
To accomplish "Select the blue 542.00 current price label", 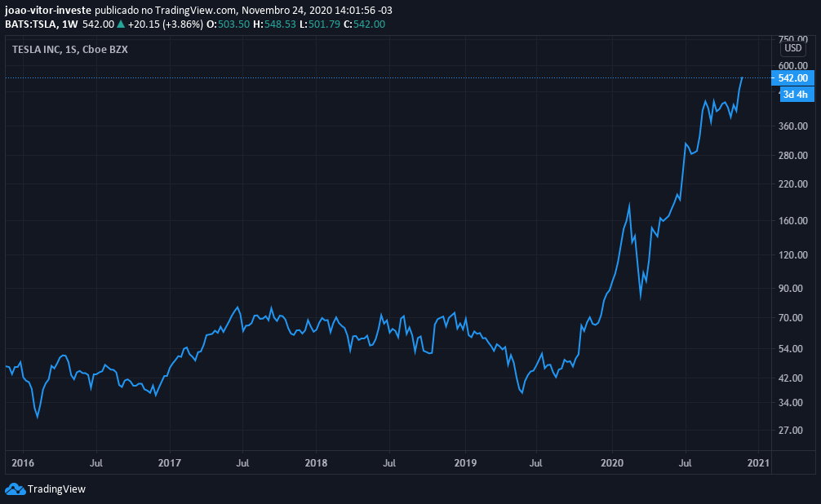I will pyautogui.click(x=792, y=78).
